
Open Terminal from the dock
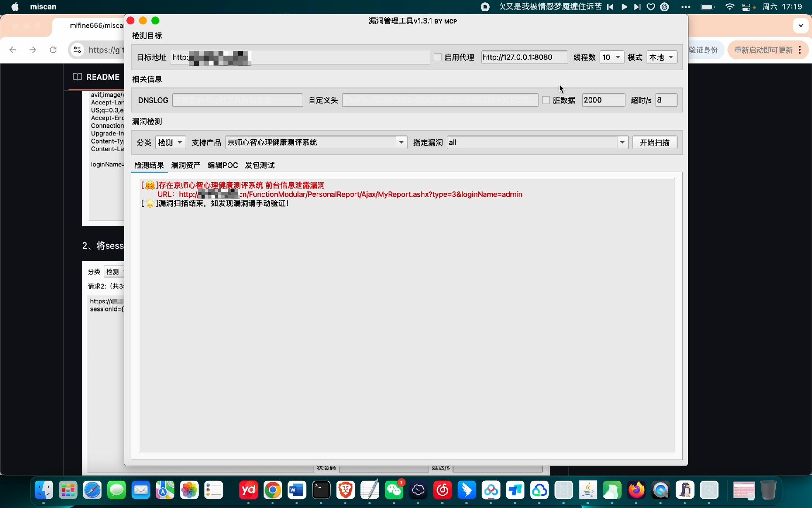coord(321,490)
